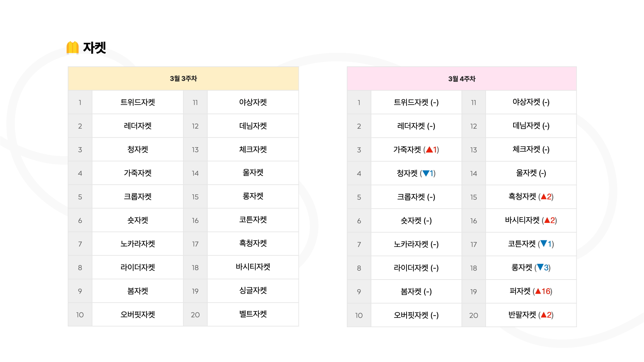Click 벨트자켓 at rank 20
Viewport: 644px width, 362px height.
(253, 314)
